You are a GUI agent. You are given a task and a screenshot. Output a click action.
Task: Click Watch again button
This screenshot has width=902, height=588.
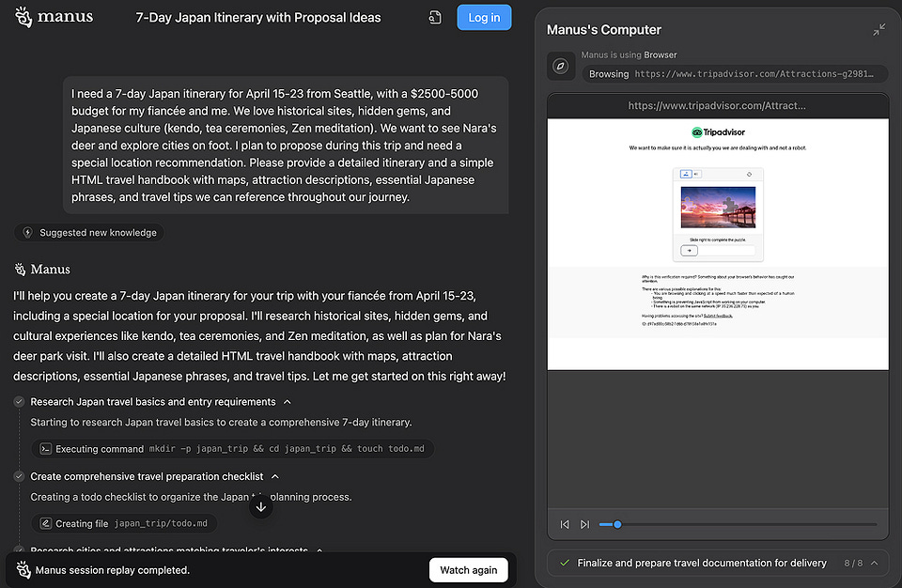(468, 569)
